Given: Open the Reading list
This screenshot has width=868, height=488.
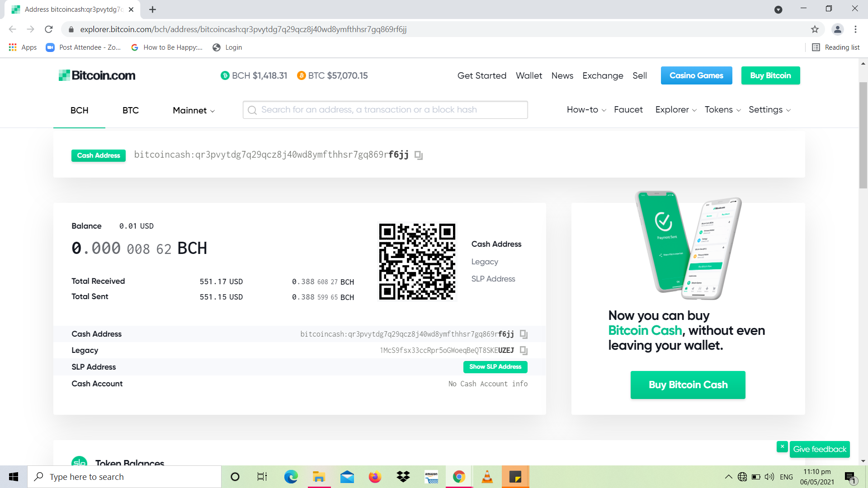Looking at the screenshot, I should [x=836, y=47].
